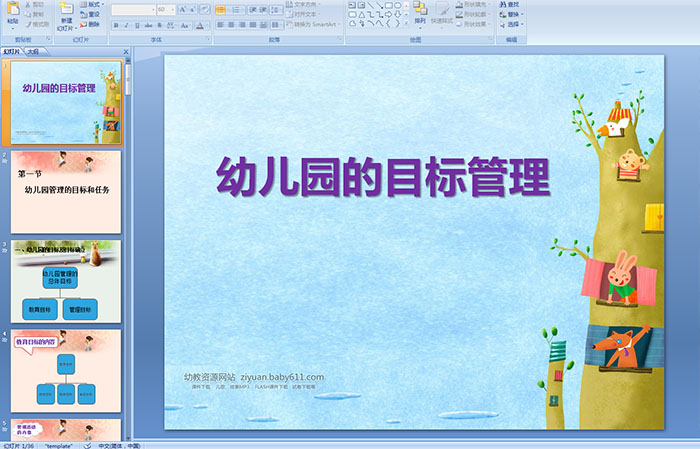700x449 pixels.
Task: Click the Decrease List Level icon
Action: [253, 9]
